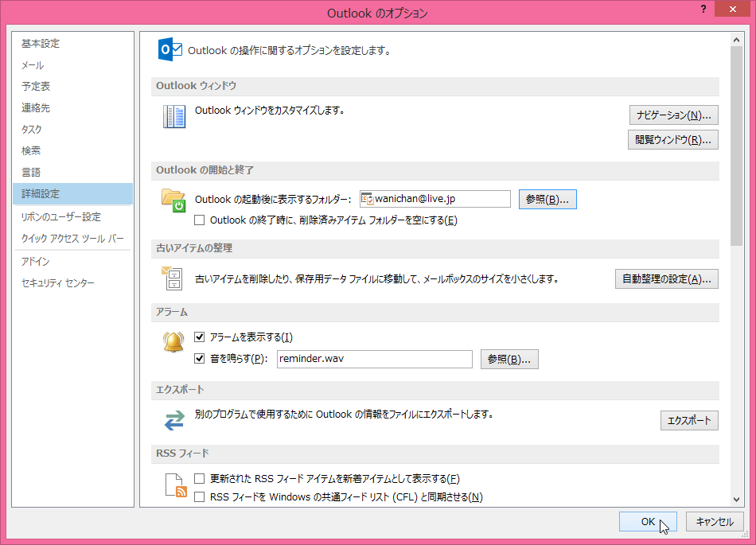Click the AutoArchive file cabinet icon
756x545 pixels.
pyautogui.click(x=172, y=278)
